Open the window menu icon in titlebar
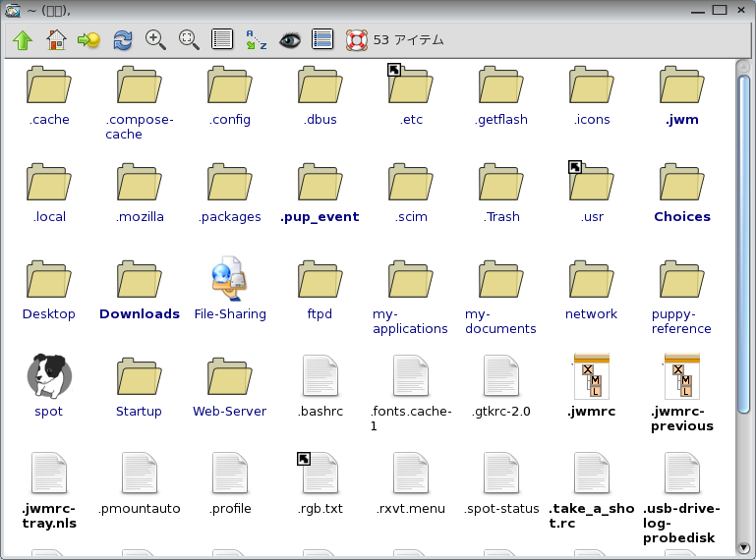 [13, 10]
